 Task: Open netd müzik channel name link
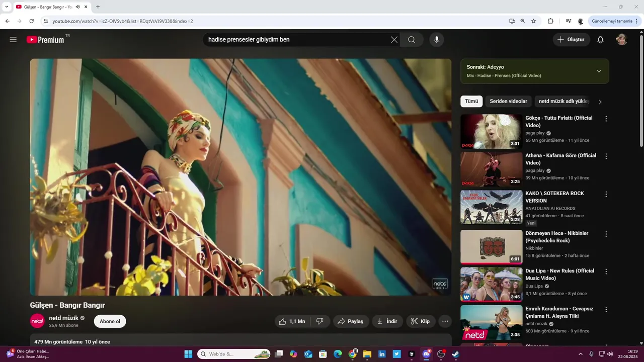click(x=64, y=318)
